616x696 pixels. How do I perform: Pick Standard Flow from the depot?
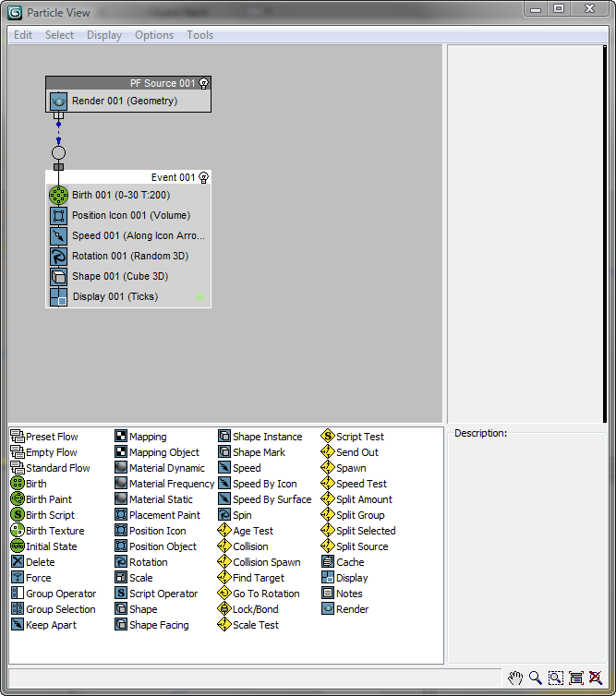tap(50, 468)
